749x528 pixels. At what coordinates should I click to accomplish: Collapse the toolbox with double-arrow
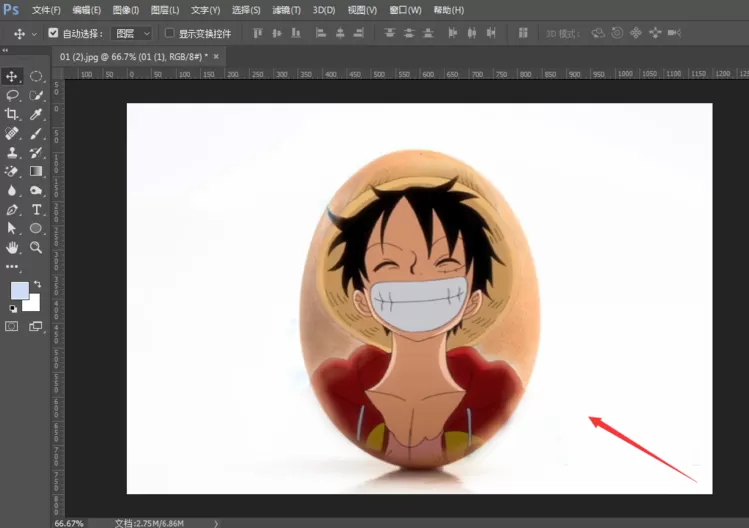[x=5, y=50]
